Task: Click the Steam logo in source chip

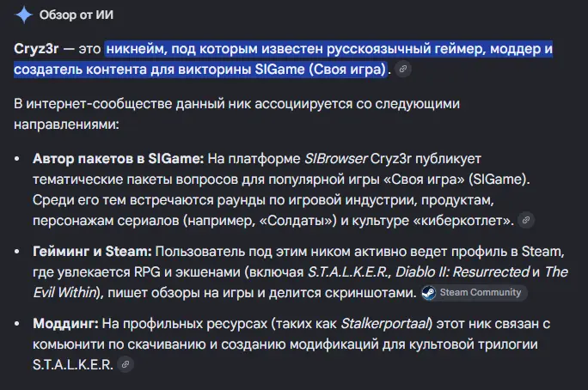Action: [429, 293]
